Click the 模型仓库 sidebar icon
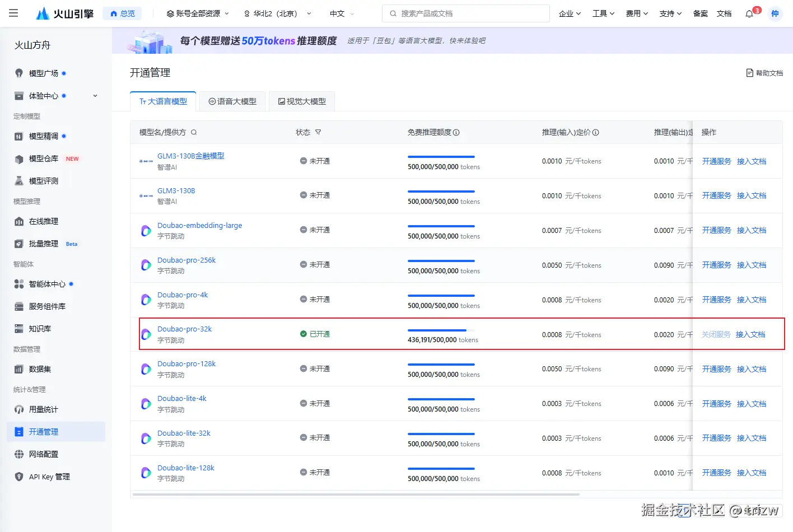Screen dimensions: 793x532 click(x=19, y=158)
